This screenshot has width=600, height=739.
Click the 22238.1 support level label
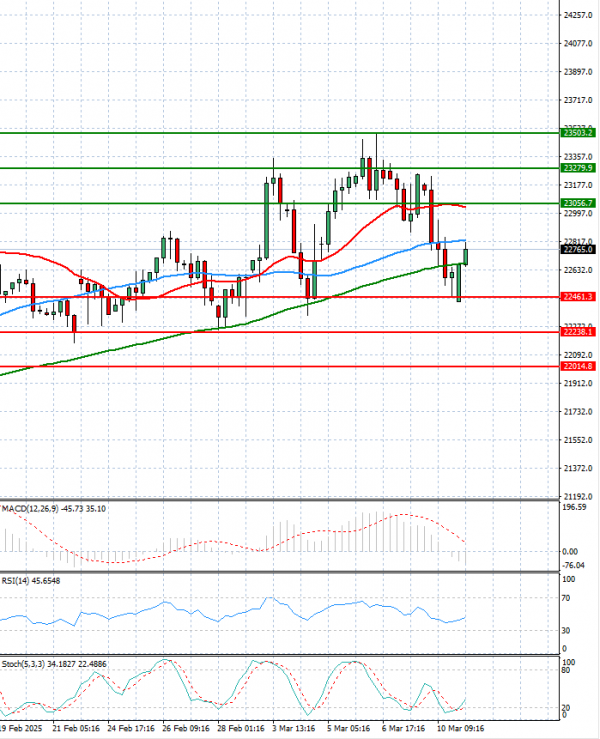[578, 332]
